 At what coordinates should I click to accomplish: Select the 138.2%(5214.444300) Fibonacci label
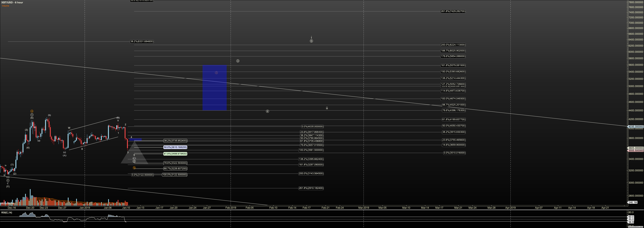click(453, 78)
